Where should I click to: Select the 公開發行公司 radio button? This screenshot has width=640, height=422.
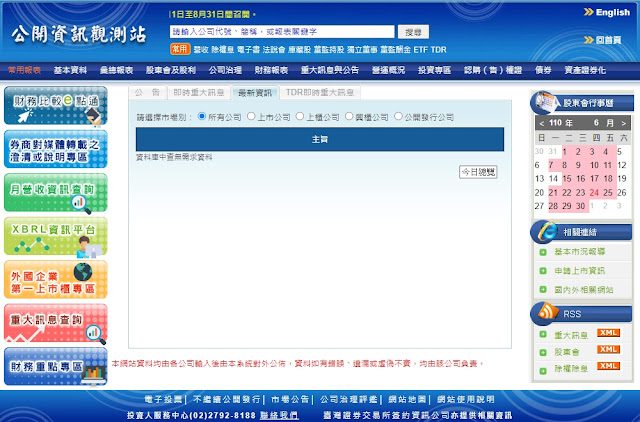tap(398, 116)
